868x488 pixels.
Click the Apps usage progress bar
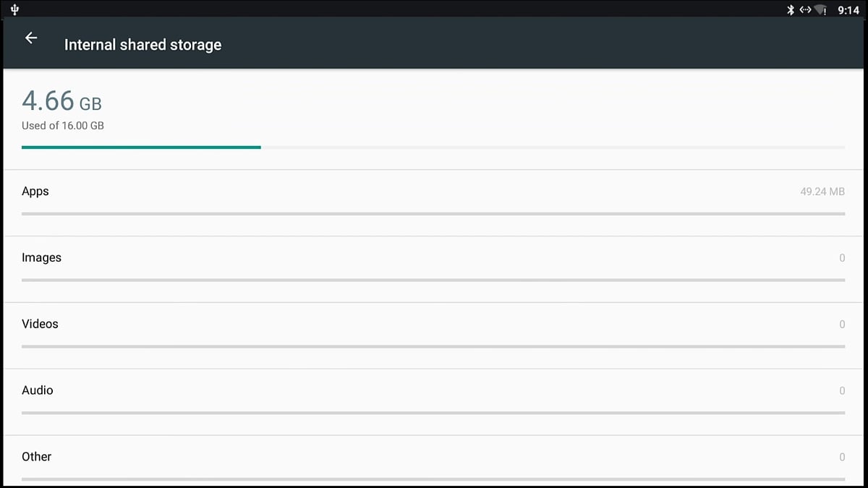click(433, 214)
